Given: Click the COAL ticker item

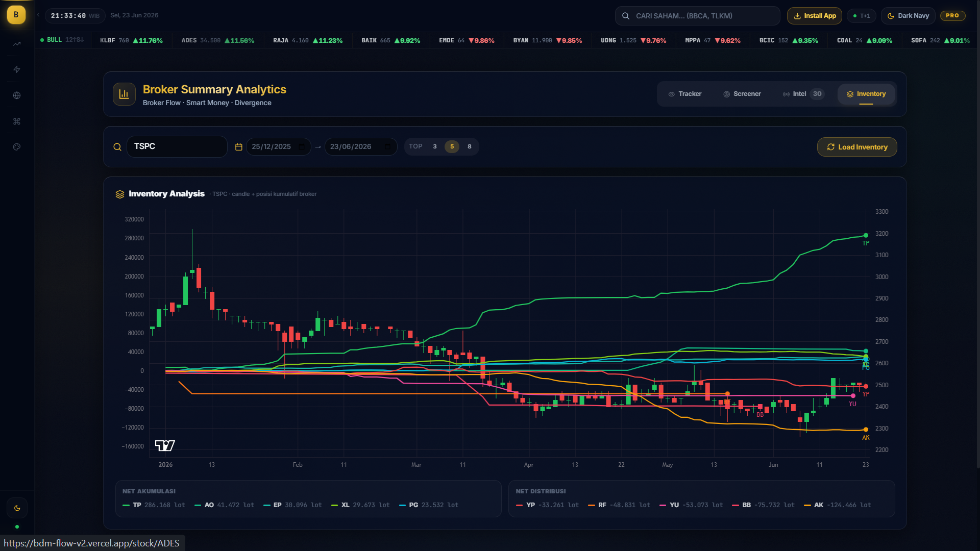Looking at the screenshot, I should (865, 40).
